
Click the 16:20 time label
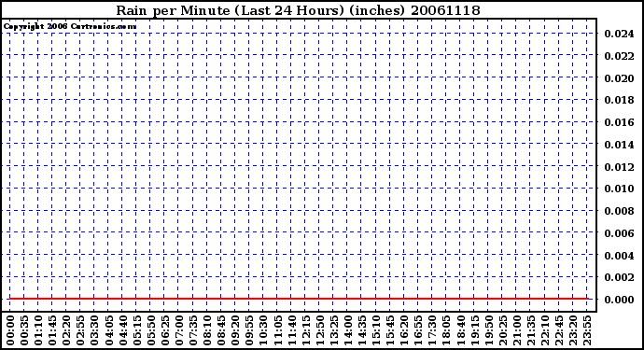(x=404, y=330)
